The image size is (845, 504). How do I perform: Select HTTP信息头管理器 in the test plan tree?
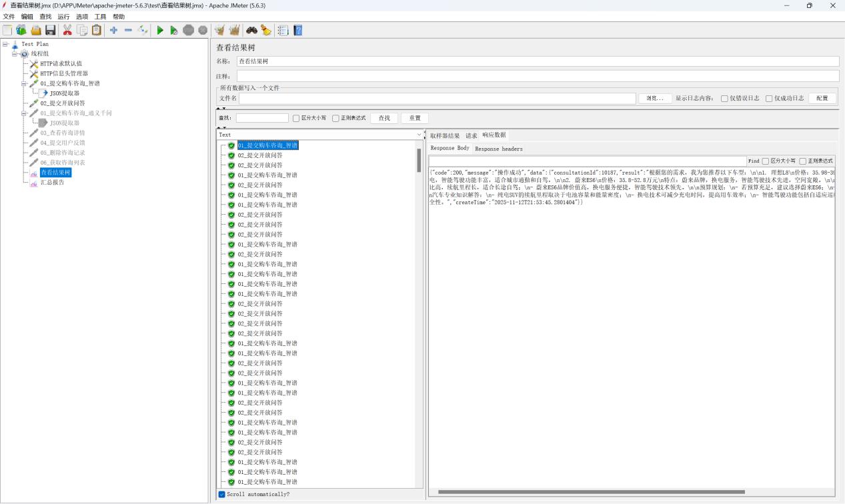[64, 74]
